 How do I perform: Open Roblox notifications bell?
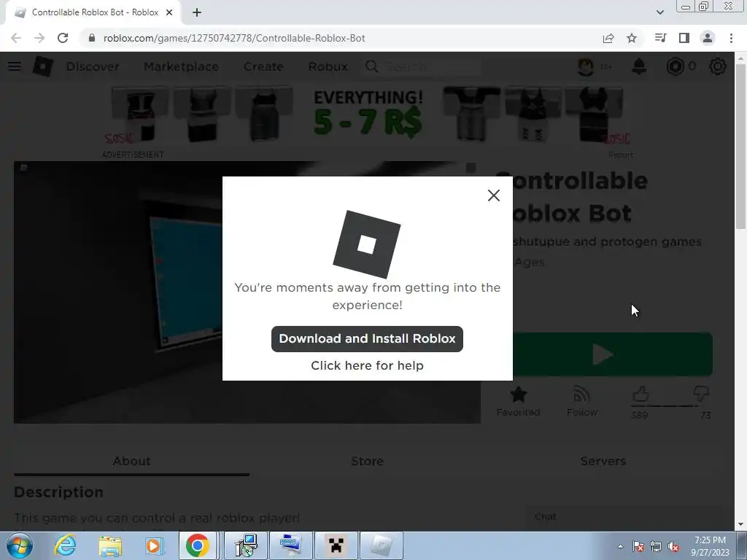(x=639, y=66)
